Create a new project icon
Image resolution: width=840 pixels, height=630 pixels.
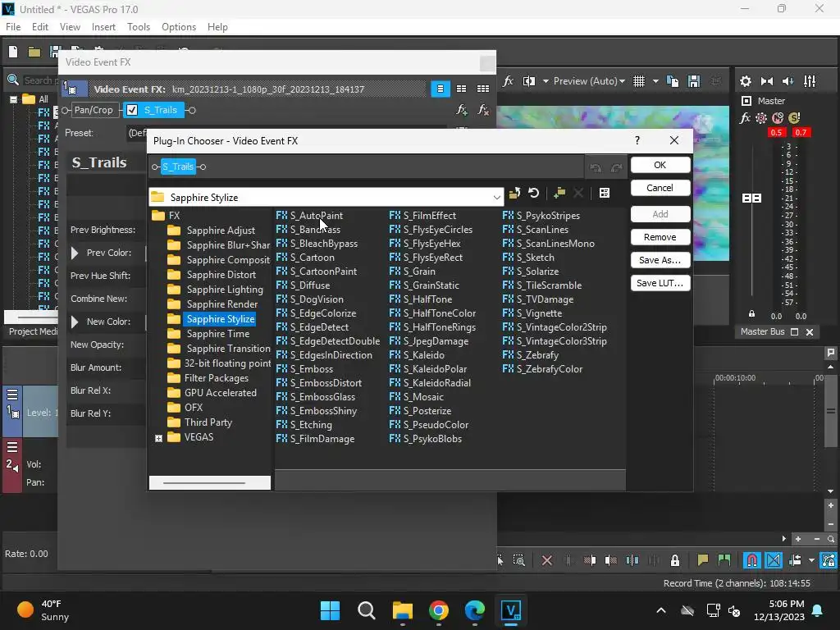coord(13,52)
